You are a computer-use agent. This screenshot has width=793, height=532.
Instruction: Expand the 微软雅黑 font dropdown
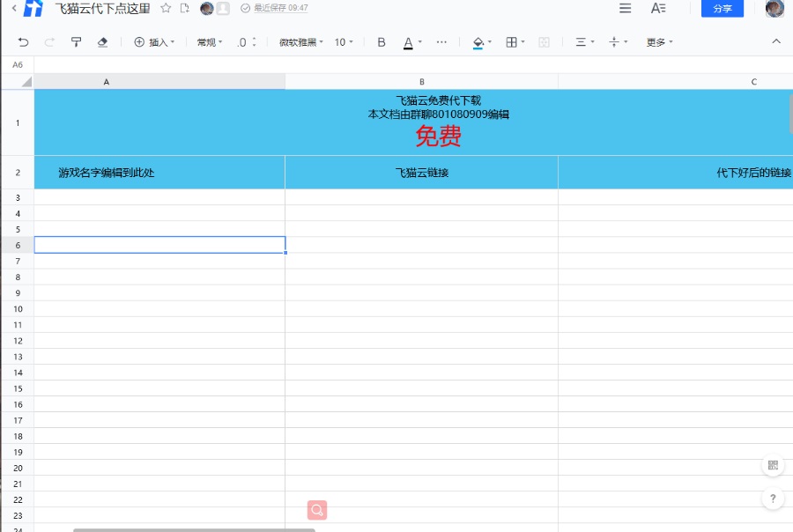(x=301, y=42)
